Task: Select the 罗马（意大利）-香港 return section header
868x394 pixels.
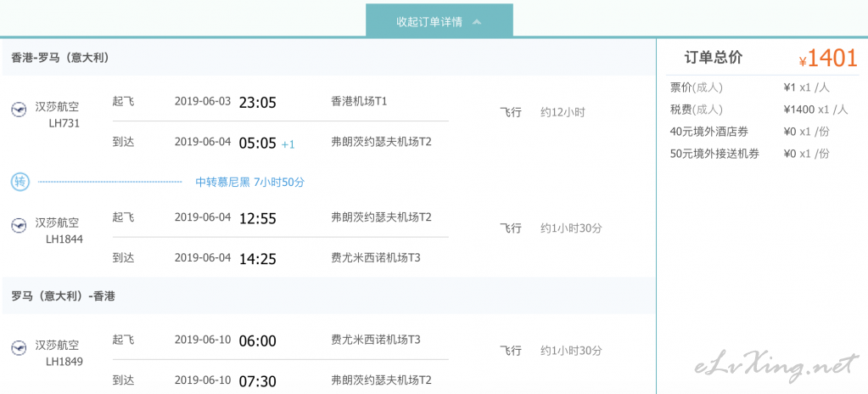Action: pyautogui.click(x=63, y=296)
